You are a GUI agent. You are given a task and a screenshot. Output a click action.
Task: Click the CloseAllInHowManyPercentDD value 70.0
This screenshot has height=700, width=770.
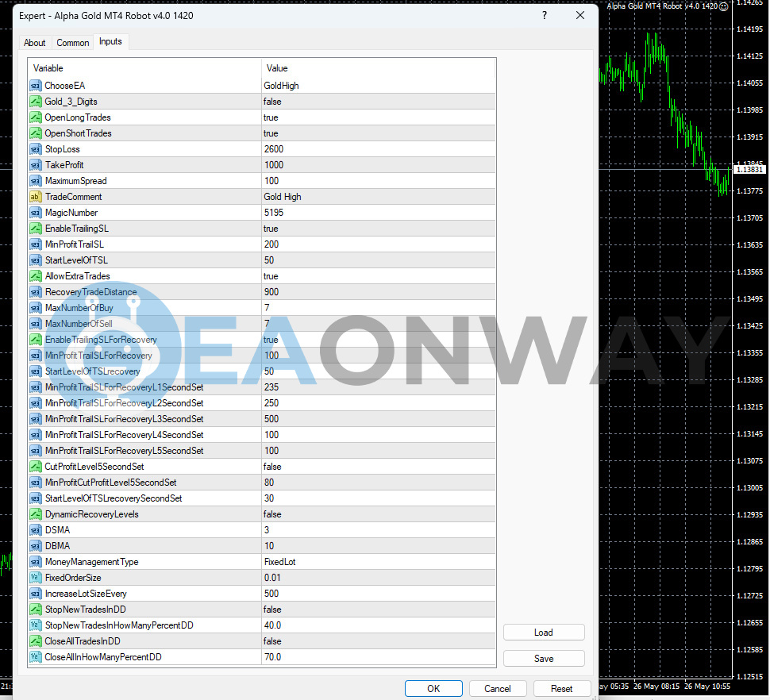[272, 657]
